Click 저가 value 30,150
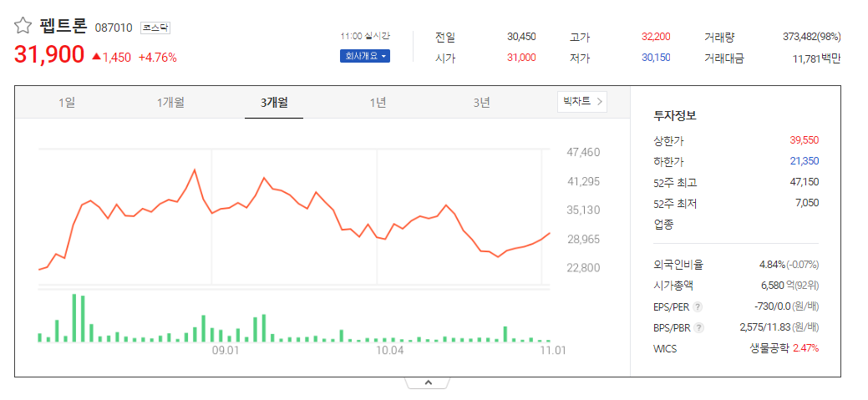The width and height of the screenshot is (868, 400). click(x=656, y=58)
